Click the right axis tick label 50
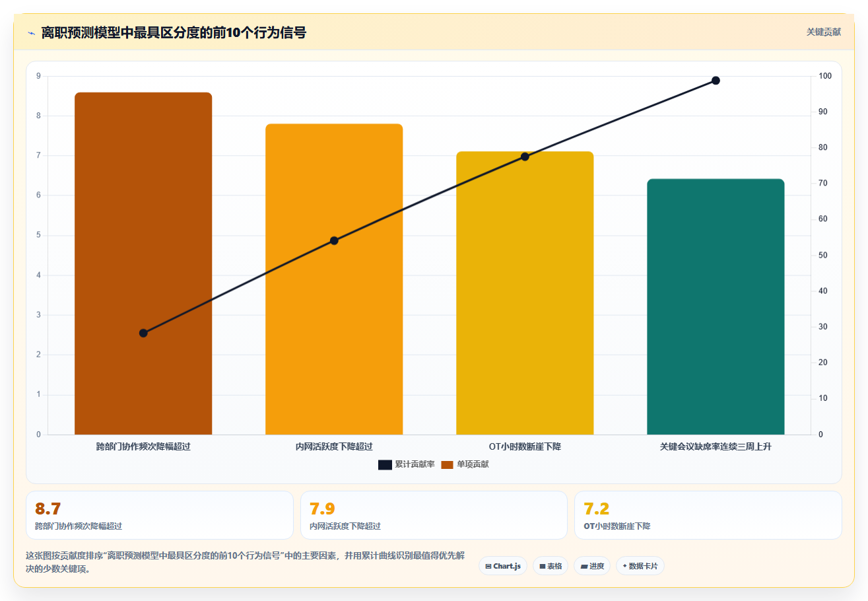The height and width of the screenshot is (601, 868). (823, 255)
